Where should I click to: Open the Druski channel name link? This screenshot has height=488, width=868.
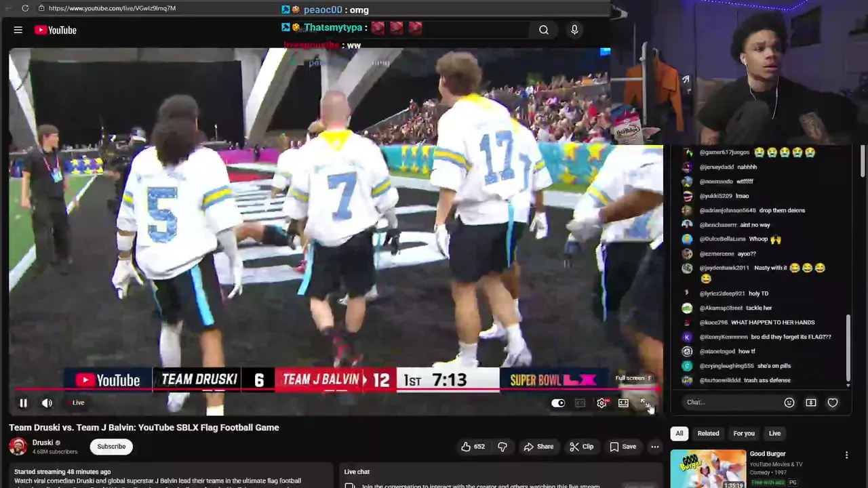coord(43,443)
